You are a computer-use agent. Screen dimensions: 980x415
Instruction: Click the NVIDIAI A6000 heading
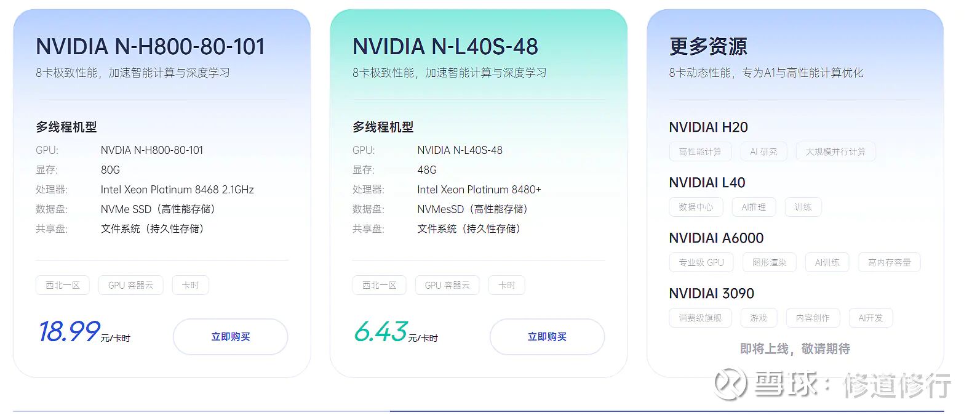pyautogui.click(x=716, y=238)
